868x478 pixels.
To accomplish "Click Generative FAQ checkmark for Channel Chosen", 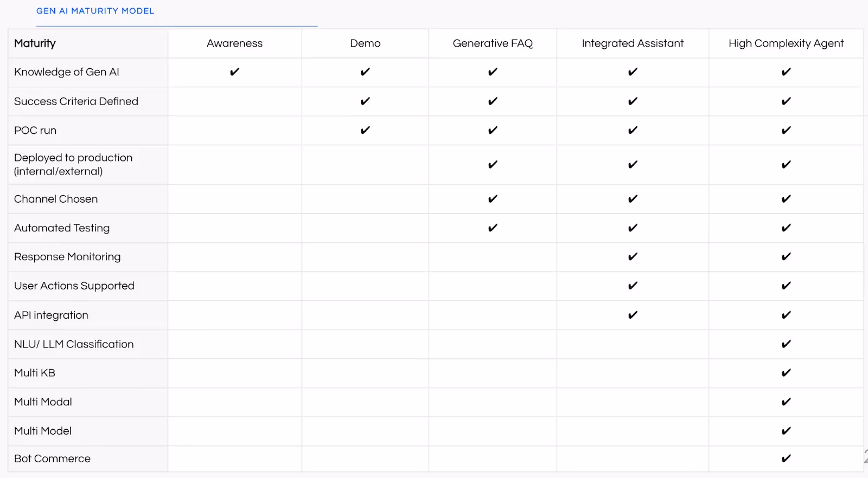I will (493, 199).
